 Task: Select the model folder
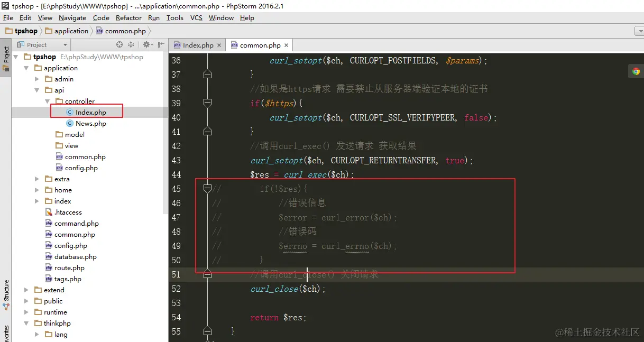70,135
